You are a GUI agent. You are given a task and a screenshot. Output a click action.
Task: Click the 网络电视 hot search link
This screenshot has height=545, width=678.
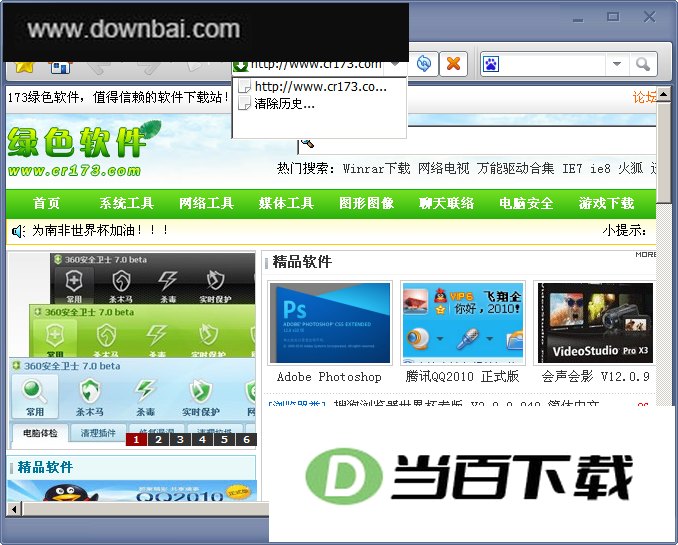443,168
